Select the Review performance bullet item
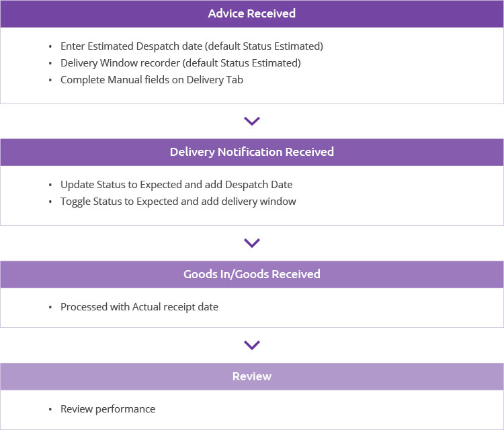 point(108,409)
